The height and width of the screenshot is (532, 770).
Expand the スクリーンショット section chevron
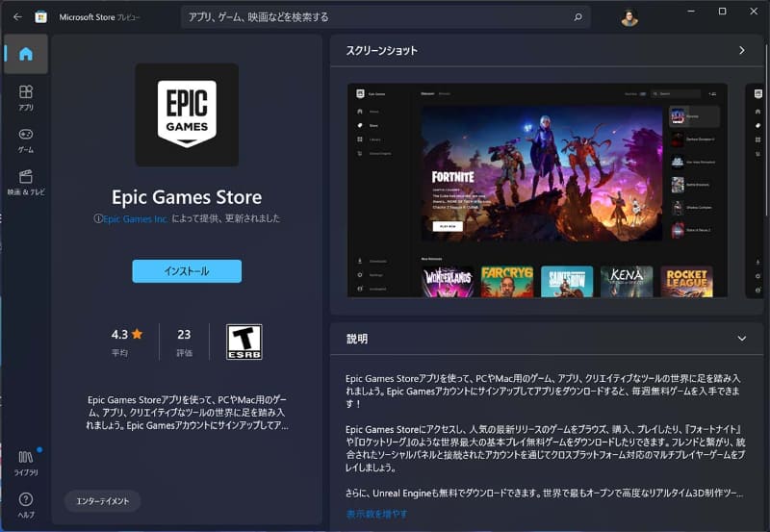[x=741, y=51]
